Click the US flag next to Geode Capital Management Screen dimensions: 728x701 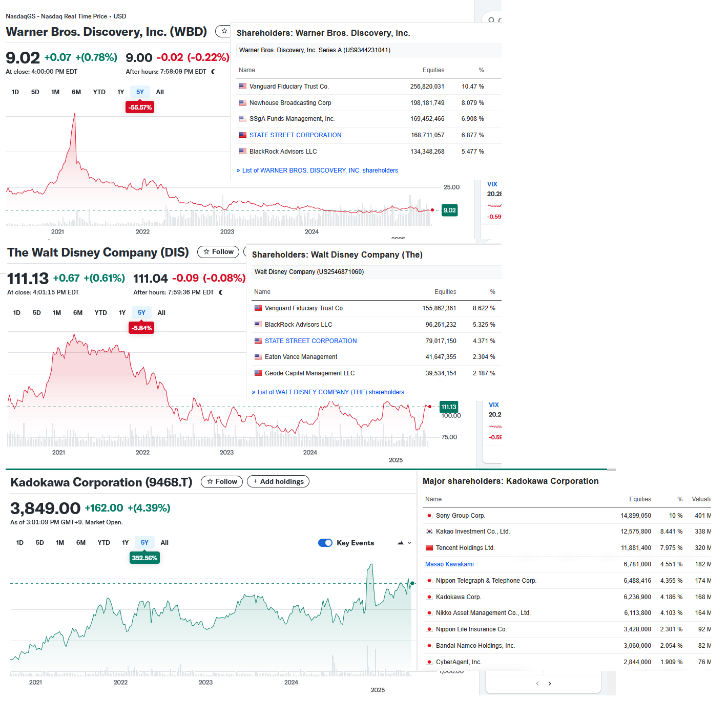click(258, 373)
